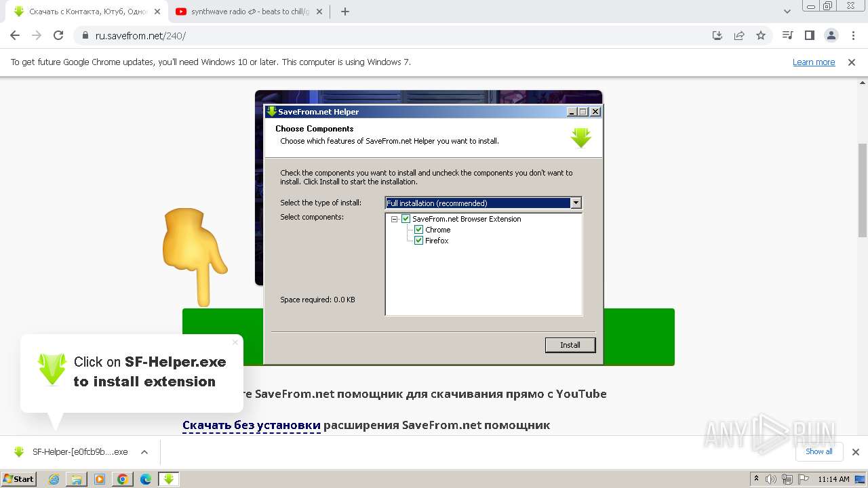Launch Internet Explorer from taskbar
The height and width of the screenshot is (488, 868).
coord(54,479)
